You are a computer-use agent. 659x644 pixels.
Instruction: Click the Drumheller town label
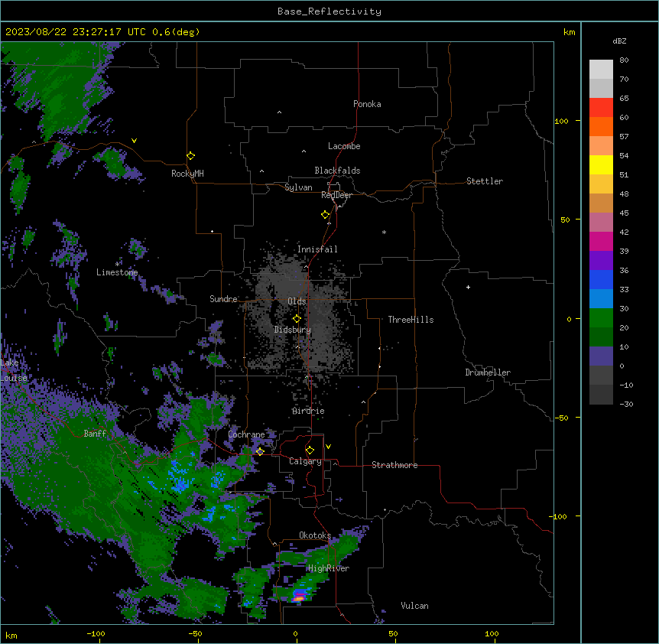tap(488, 372)
